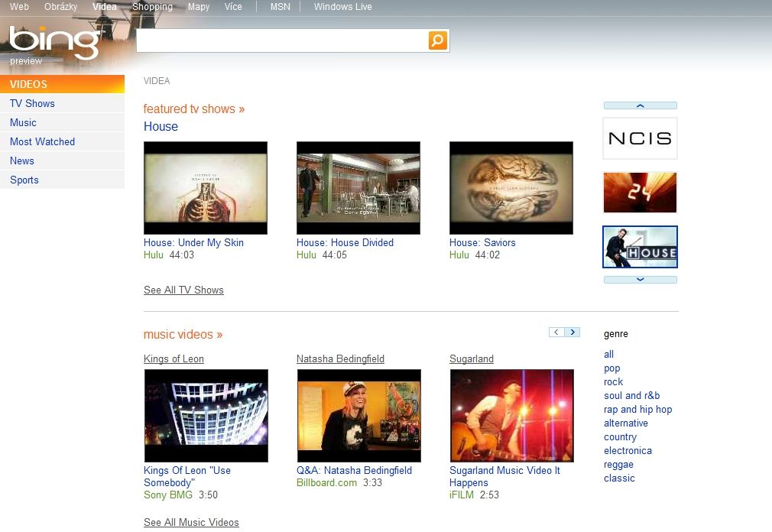Image resolution: width=772 pixels, height=532 pixels.
Task: Filter genre by reggae
Action: (619, 465)
